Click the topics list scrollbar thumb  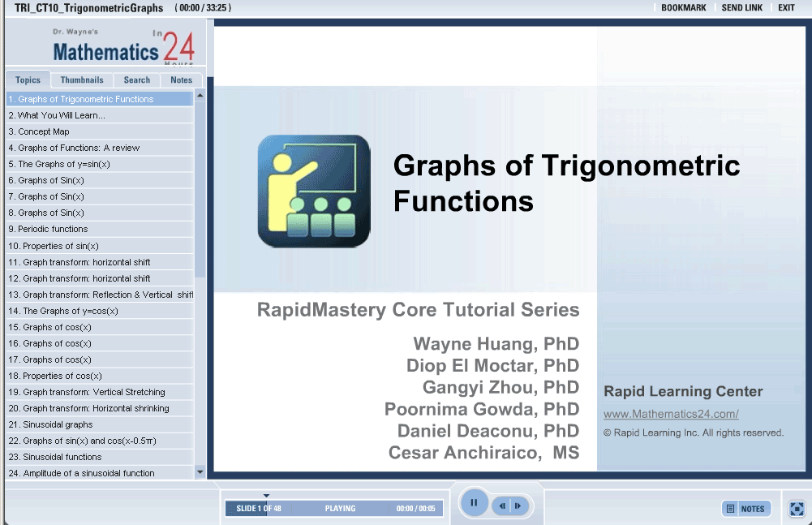(200, 189)
